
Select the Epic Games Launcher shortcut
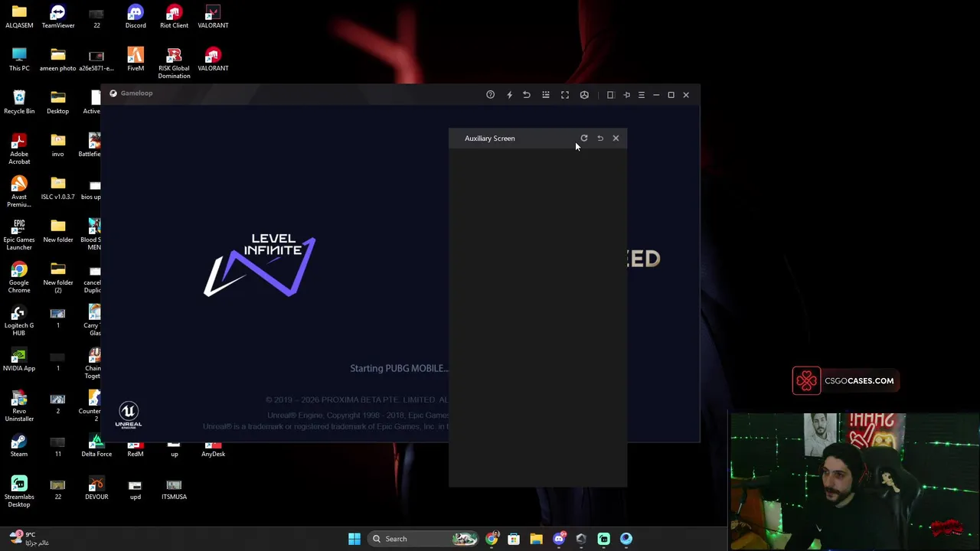click(19, 235)
